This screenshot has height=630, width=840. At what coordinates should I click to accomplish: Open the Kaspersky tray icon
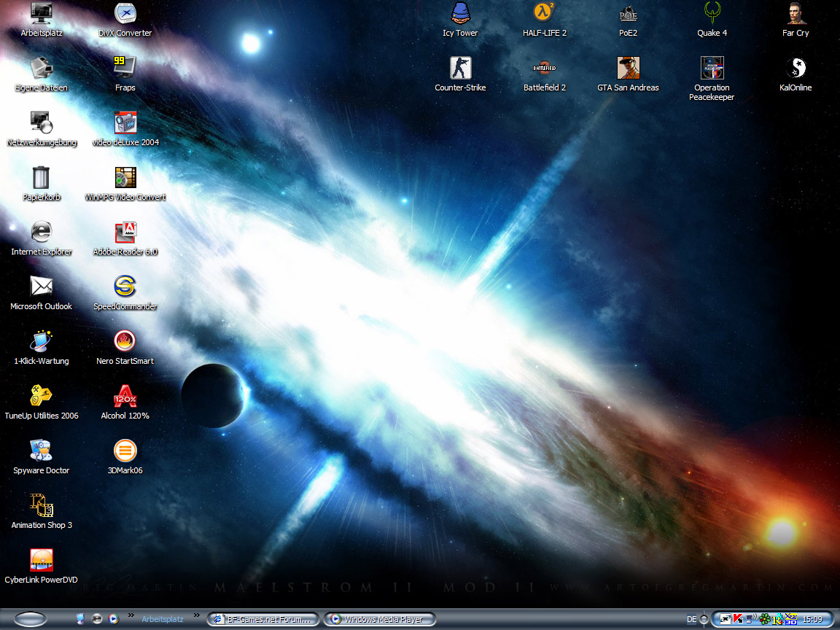(738, 619)
